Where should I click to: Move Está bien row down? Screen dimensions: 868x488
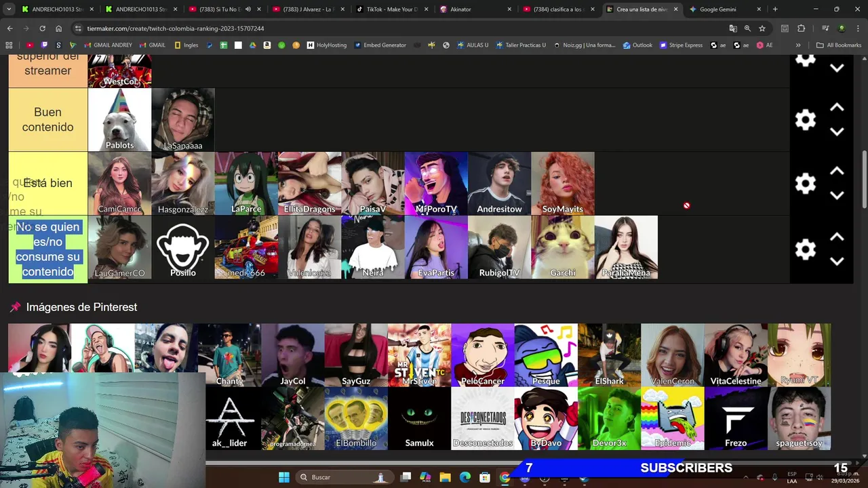click(837, 196)
